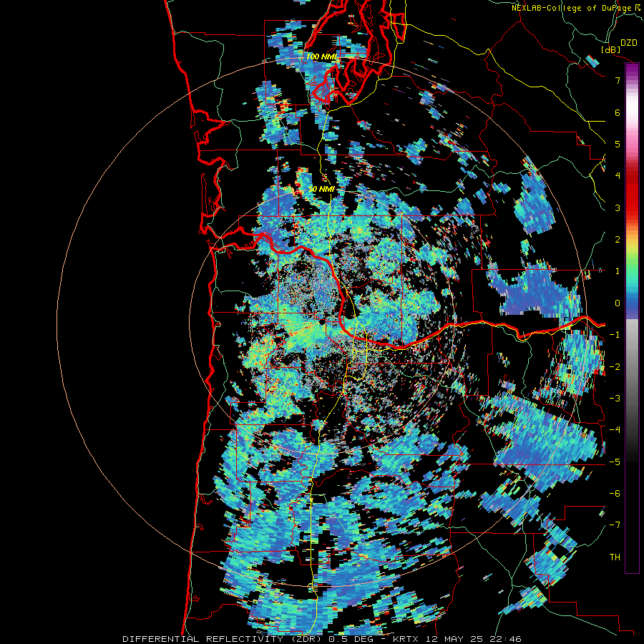Viewport: 644px width, 644px height.
Task: Click the -1 value on color scale
Action: click(615, 335)
